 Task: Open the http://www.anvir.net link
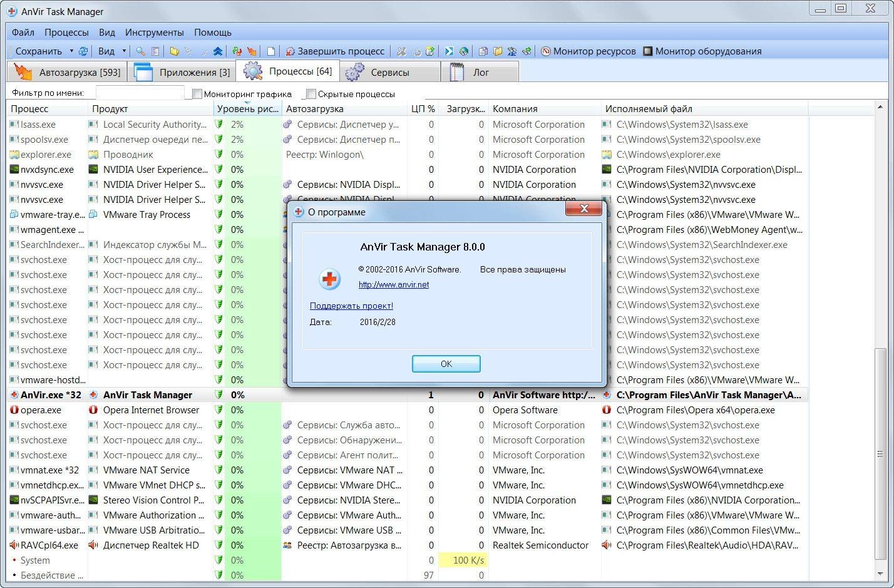[394, 284]
